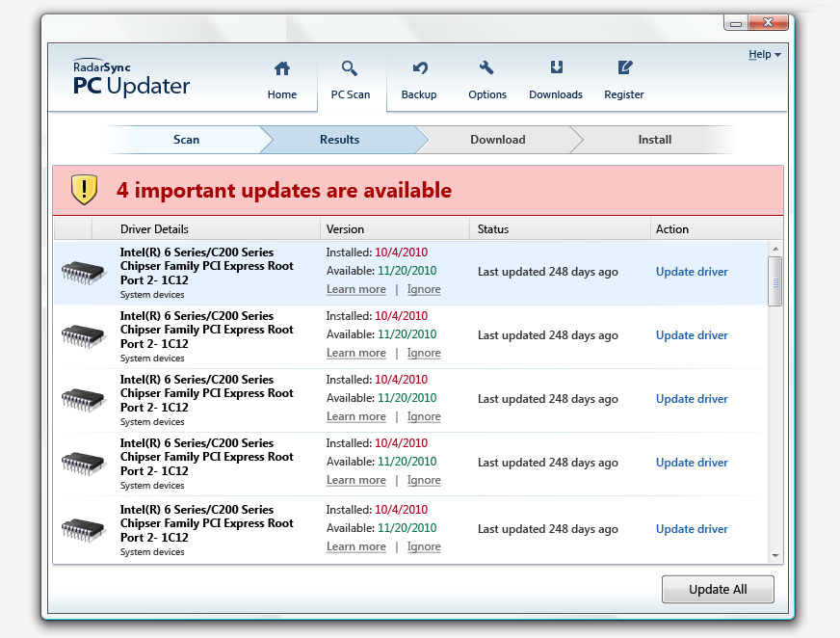Select the first driver chip icon
The width and height of the screenshot is (840, 638).
click(x=83, y=272)
